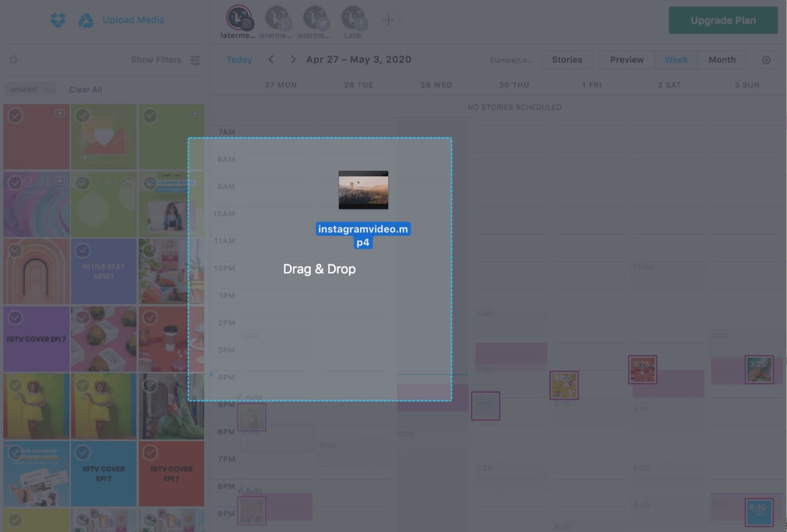This screenshot has height=532, width=787.
Task: Select the Pinterest profile avatar
Action: point(278,18)
